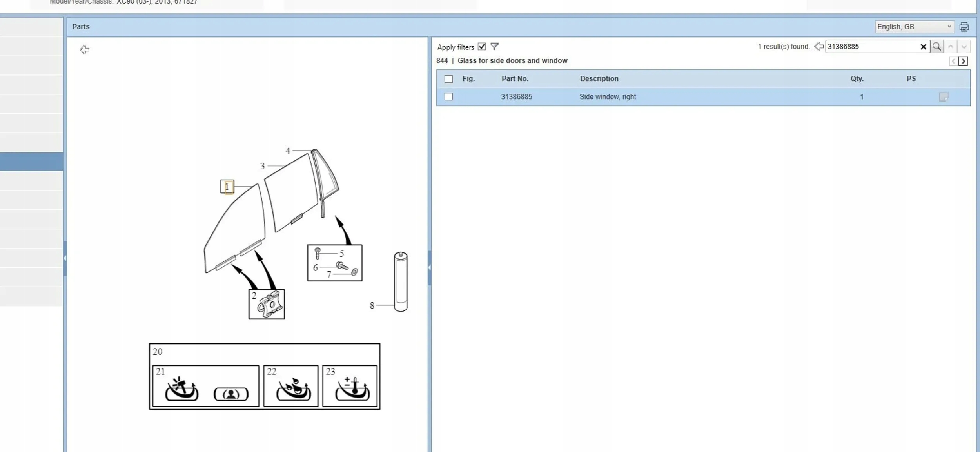Sort by Part No. column header
This screenshot has width=980, height=452.
(x=515, y=79)
